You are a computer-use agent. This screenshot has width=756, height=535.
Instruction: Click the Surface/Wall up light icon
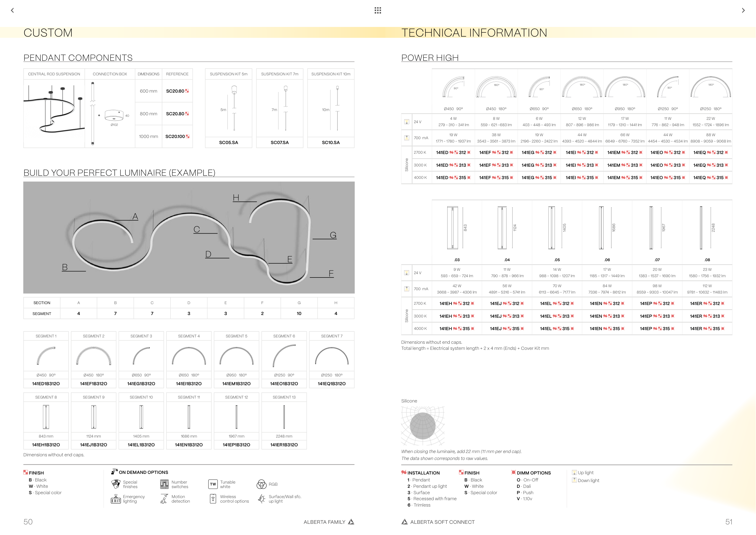coord(262,499)
